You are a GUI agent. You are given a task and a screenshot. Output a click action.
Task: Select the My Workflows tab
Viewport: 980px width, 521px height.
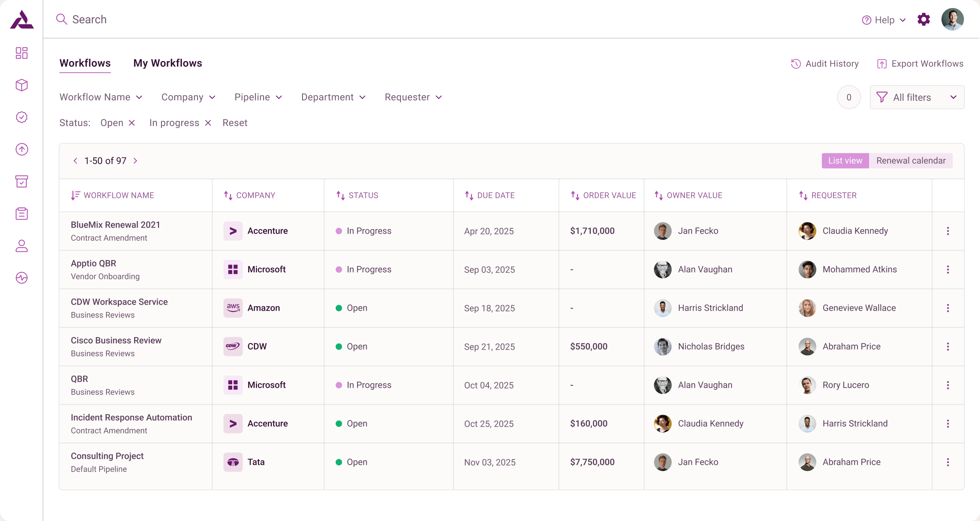[x=168, y=63]
